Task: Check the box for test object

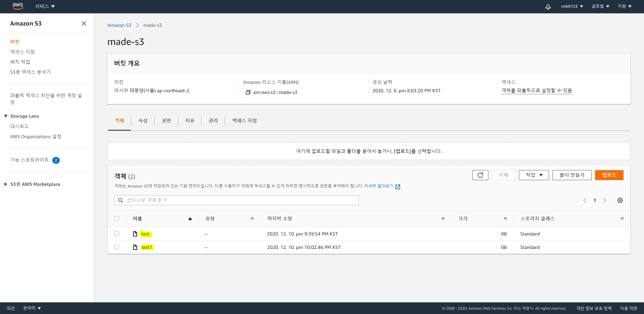Action: pyautogui.click(x=117, y=233)
